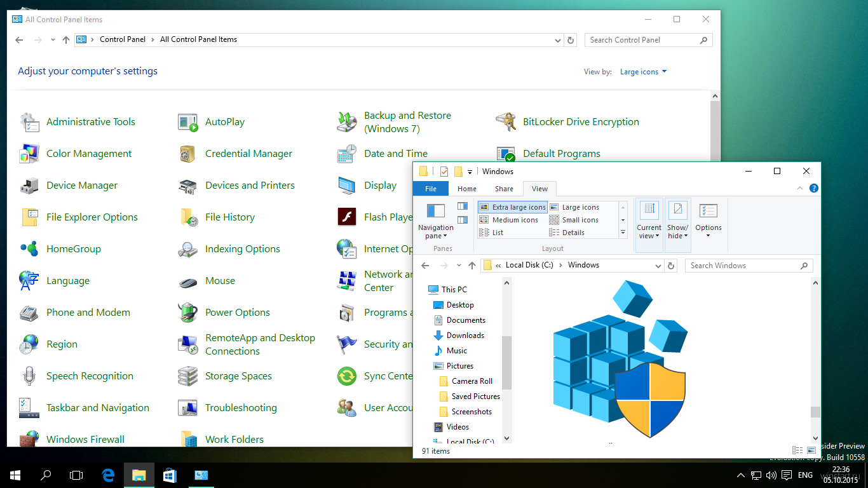868x488 pixels.
Task: Click the Search Control Panel field
Action: 649,40
